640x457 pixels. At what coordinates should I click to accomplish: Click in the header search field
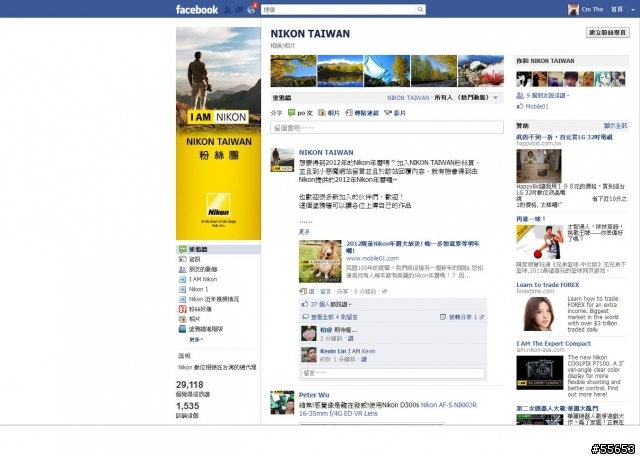(x=339, y=9)
